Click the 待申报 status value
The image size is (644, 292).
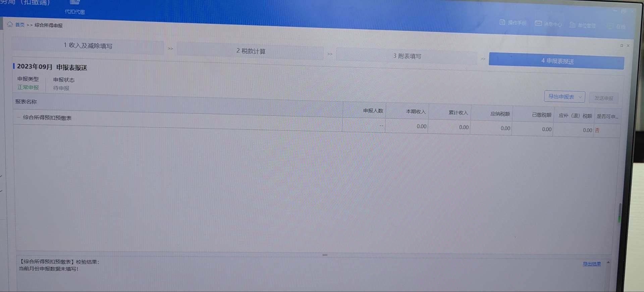click(x=61, y=88)
